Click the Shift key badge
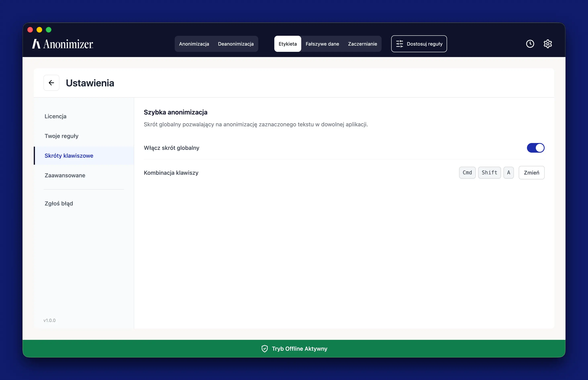This screenshot has height=380, width=588. (489, 173)
